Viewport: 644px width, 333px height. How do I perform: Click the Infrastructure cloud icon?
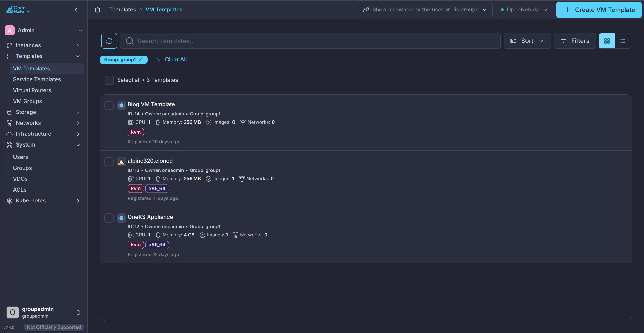point(10,134)
